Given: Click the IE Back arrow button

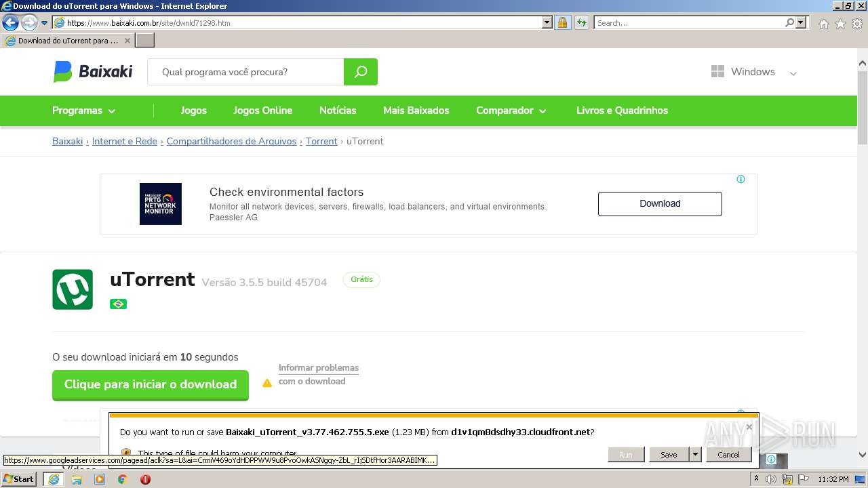Looking at the screenshot, I should [10, 23].
